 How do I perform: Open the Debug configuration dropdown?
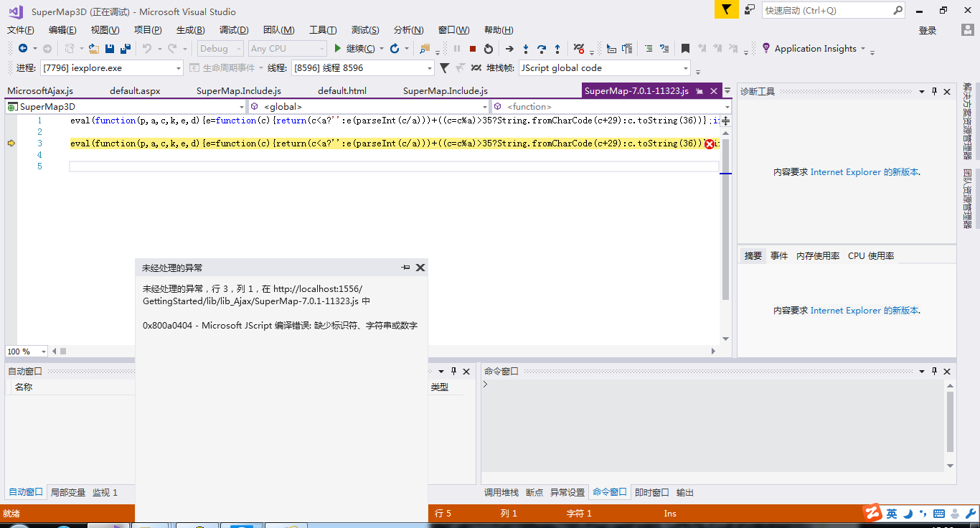click(221, 49)
